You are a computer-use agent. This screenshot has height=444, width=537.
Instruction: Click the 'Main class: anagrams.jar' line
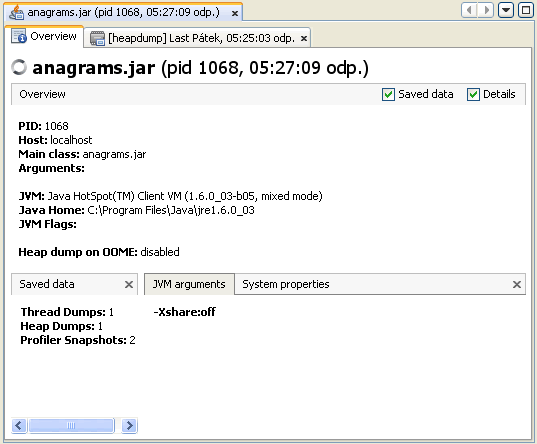(82, 154)
